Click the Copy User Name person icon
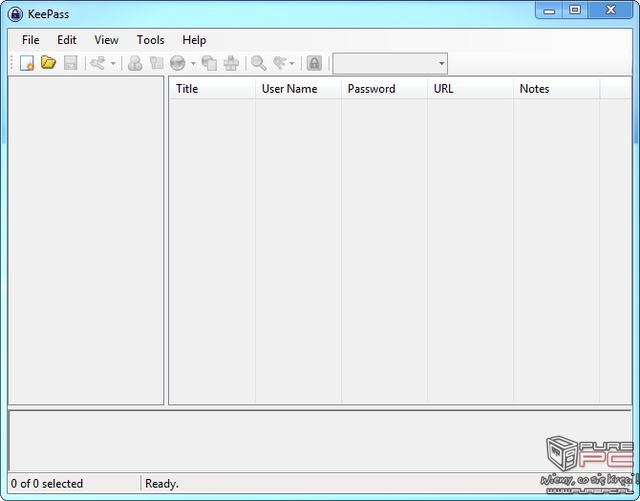This screenshot has width=640, height=501. (x=135, y=63)
